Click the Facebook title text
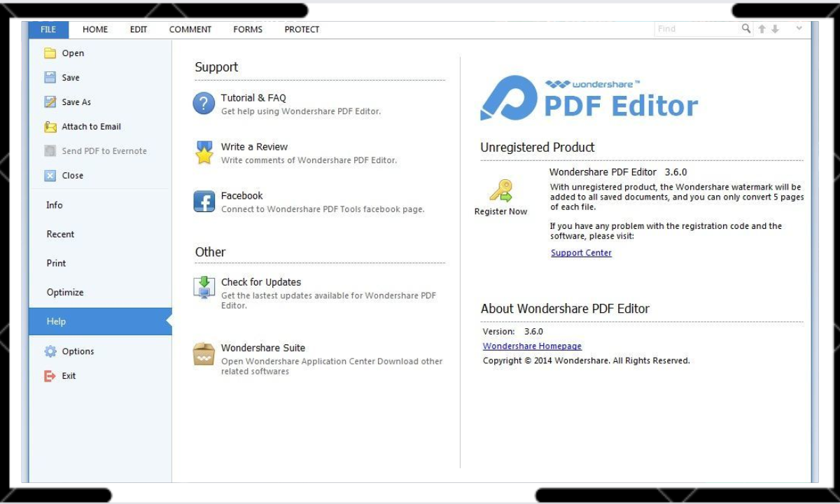The height and width of the screenshot is (504, 840). [242, 196]
